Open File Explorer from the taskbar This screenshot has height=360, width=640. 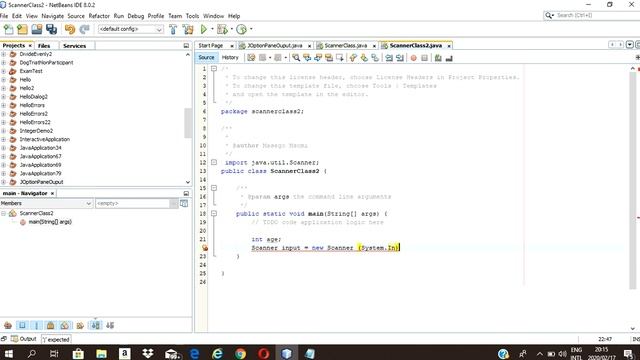tap(102, 353)
